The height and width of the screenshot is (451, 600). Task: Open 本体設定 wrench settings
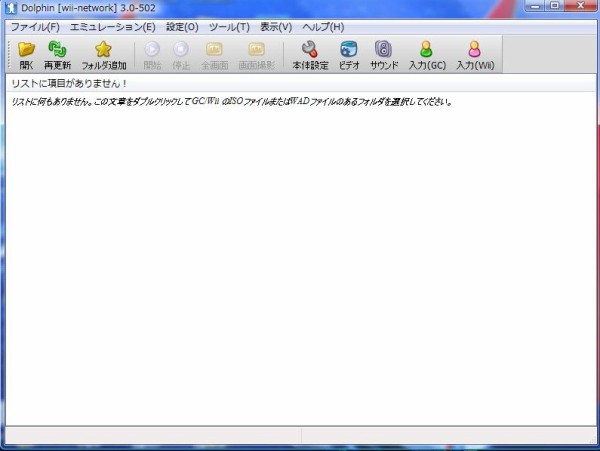tap(310, 55)
